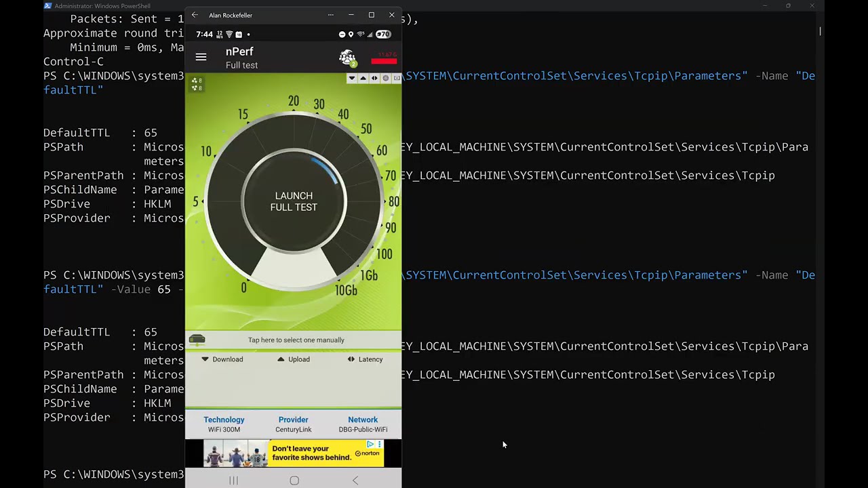This screenshot has width=868, height=488.
Task: Open the ad's three-dot menu
Action: pyautogui.click(x=379, y=445)
